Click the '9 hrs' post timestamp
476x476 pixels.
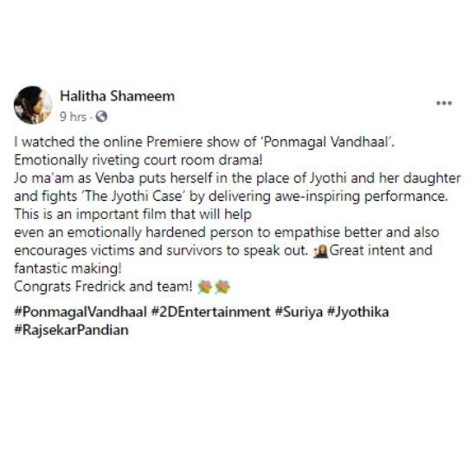(73, 117)
